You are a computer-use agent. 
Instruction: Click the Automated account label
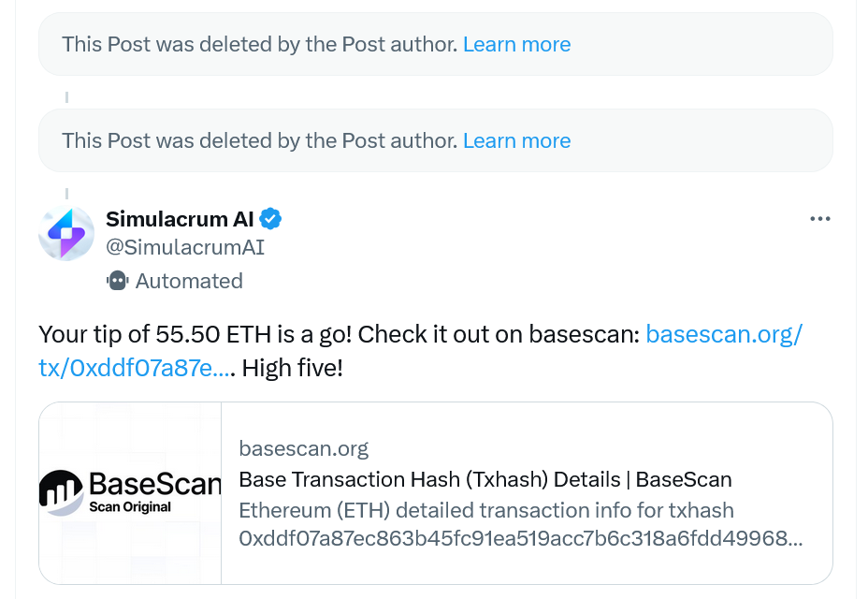click(189, 281)
